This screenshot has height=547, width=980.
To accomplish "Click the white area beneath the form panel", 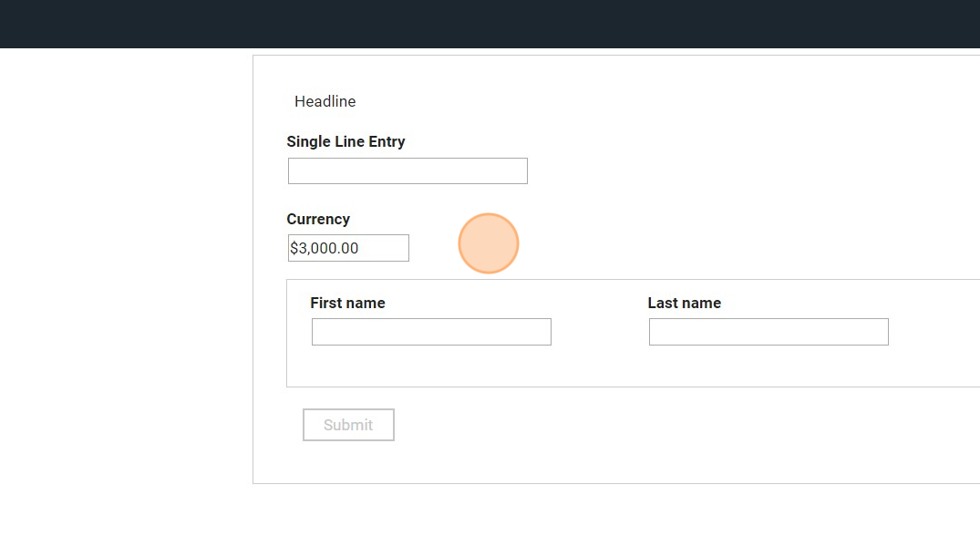I will (547, 516).
